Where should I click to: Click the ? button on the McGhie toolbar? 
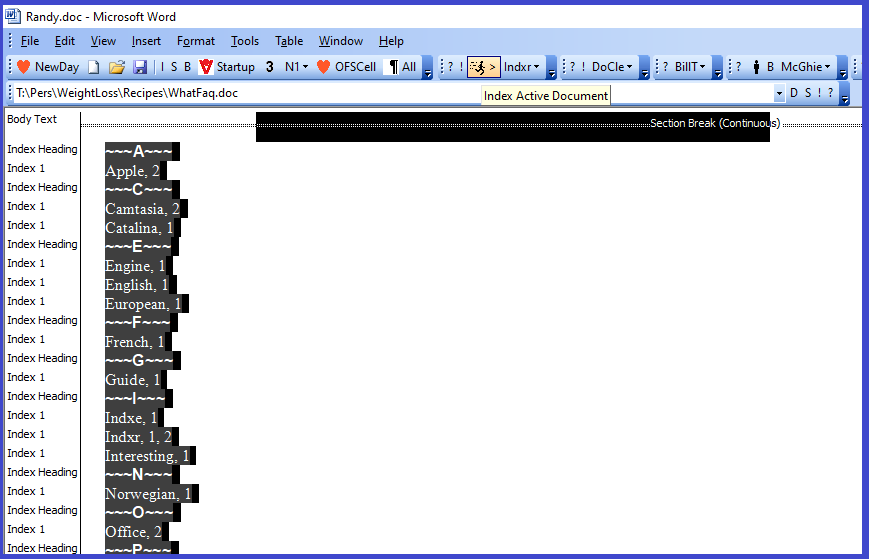click(738, 67)
